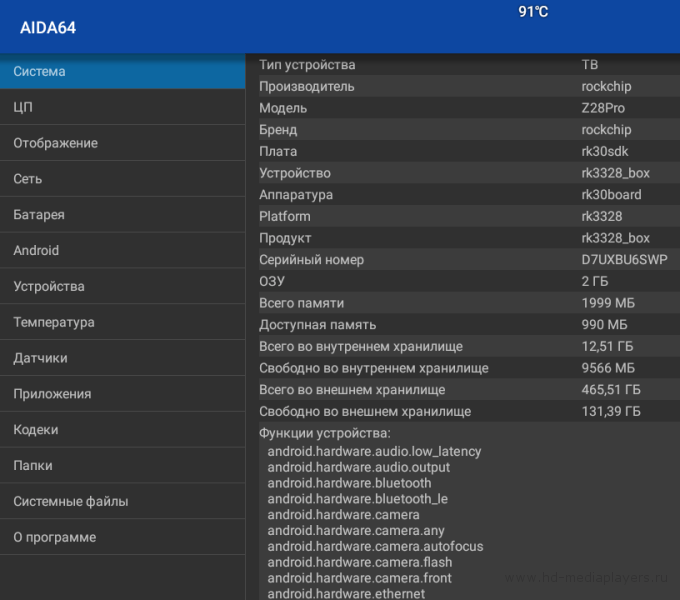
Task: Click the Функции устройства heading
Action: click(x=325, y=433)
